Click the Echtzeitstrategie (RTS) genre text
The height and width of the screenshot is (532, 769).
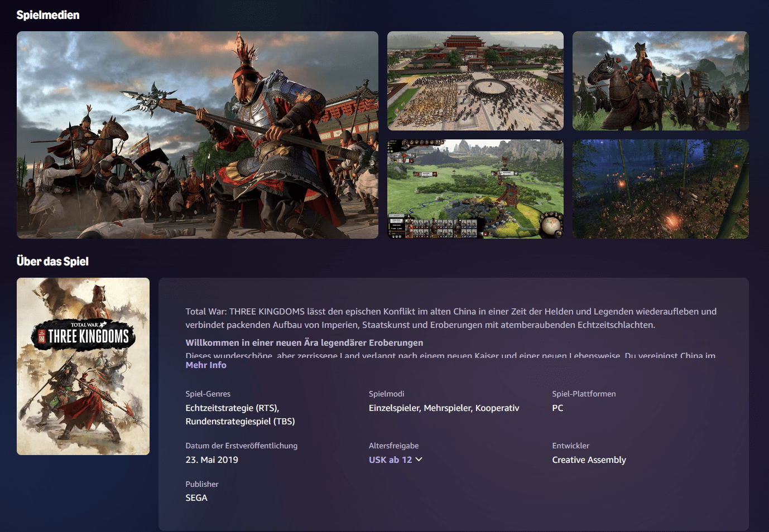tap(232, 408)
